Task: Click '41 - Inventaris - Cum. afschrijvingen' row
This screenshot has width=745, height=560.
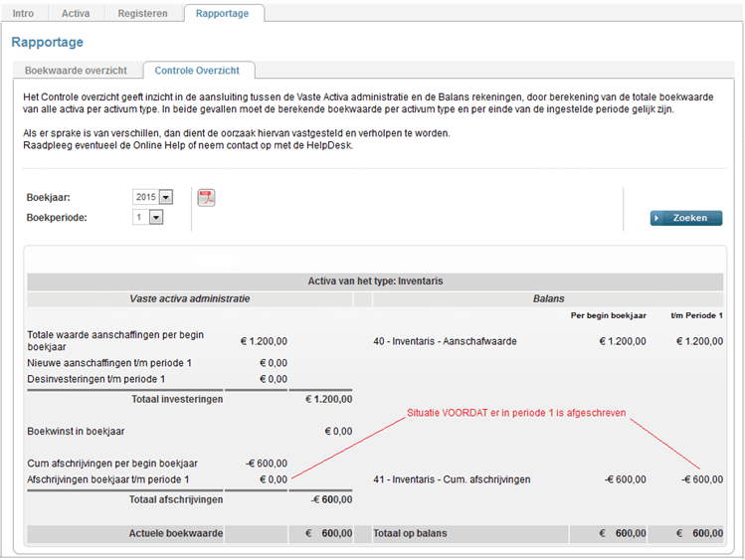Action: pos(548,479)
